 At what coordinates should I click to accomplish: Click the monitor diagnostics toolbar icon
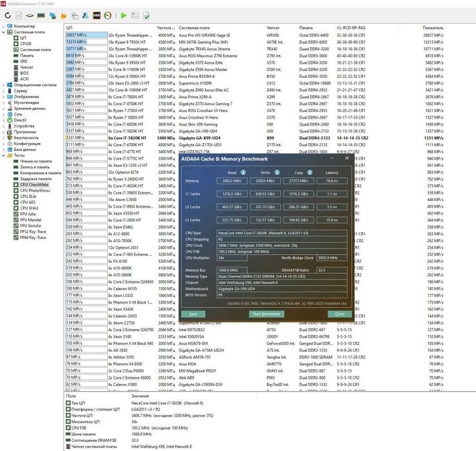(52, 15)
